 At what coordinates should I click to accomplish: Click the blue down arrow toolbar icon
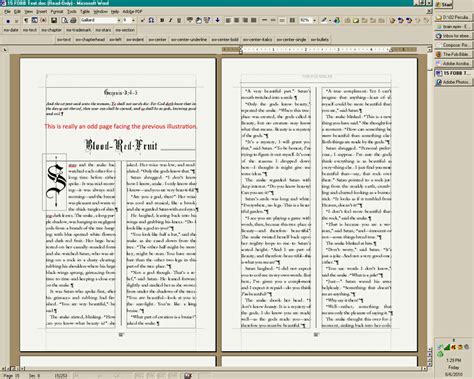tap(217, 20)
